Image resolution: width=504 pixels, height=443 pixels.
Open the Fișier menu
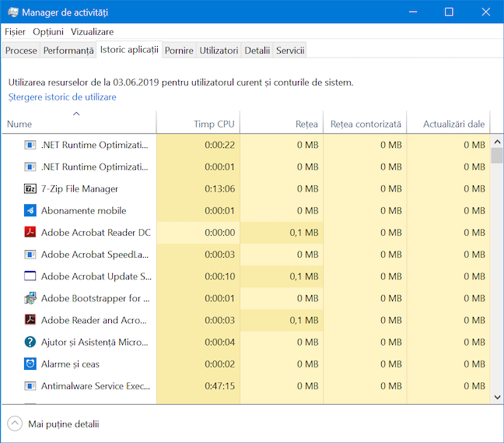[x=15, y=32]
